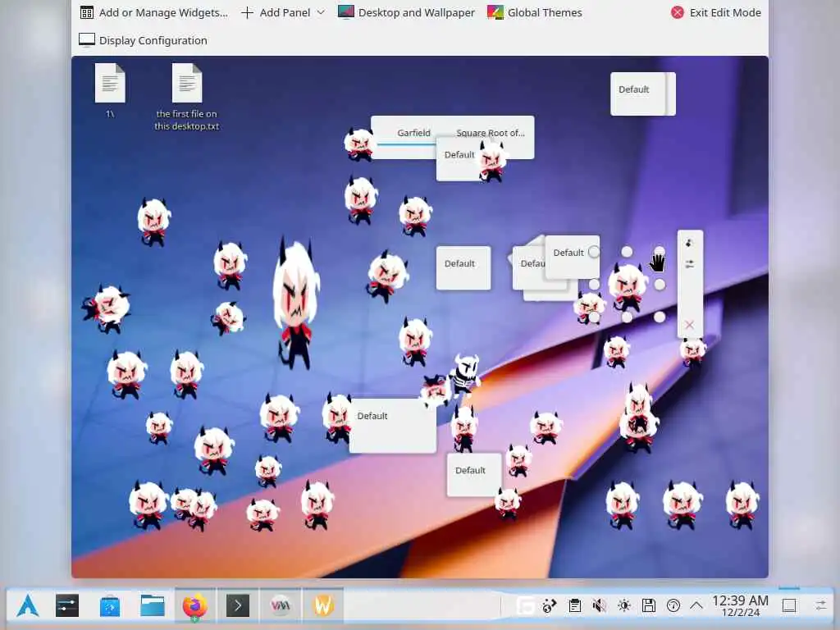Viewport: 840px width, 630px height.
Task: Click the red Exit Edit Mode icon
Action: [x=678, y=12]
